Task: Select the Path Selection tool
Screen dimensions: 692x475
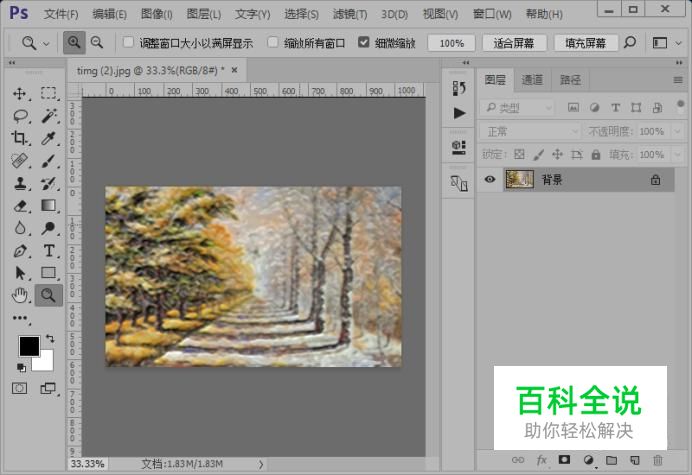Action: [20, 273]
